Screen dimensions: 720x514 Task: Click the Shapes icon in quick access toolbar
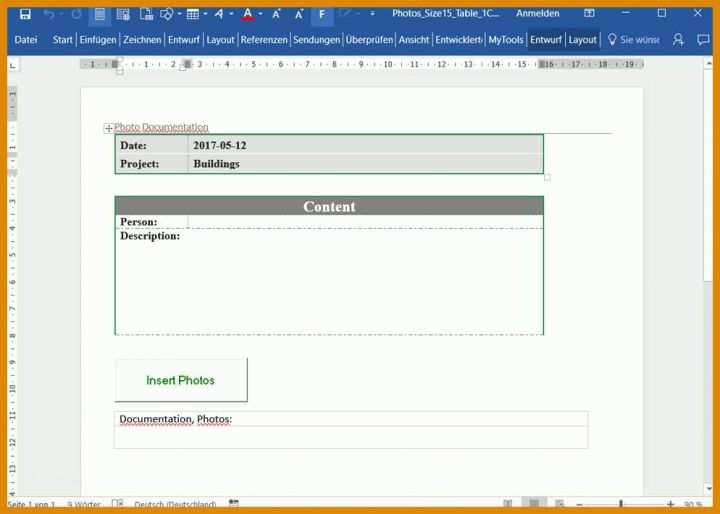click(166, 14)
